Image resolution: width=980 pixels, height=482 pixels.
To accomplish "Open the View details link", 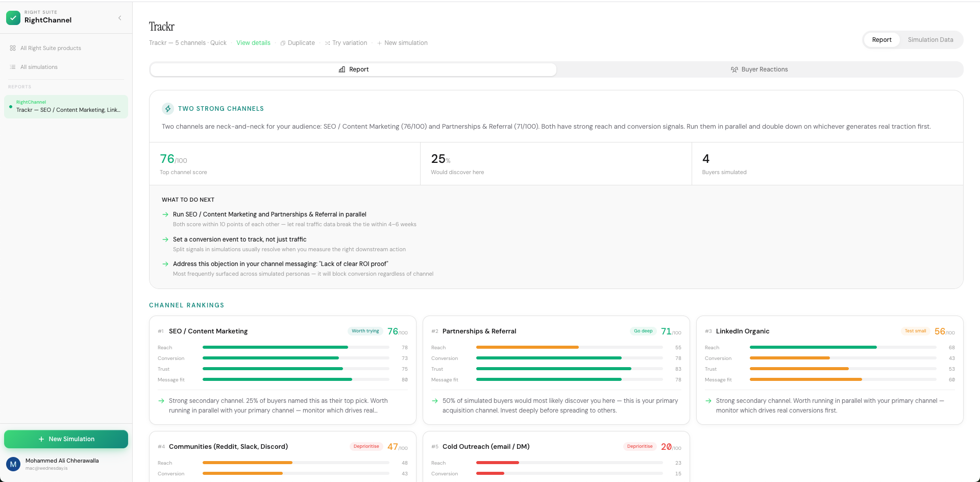I will tap(253, 43).
